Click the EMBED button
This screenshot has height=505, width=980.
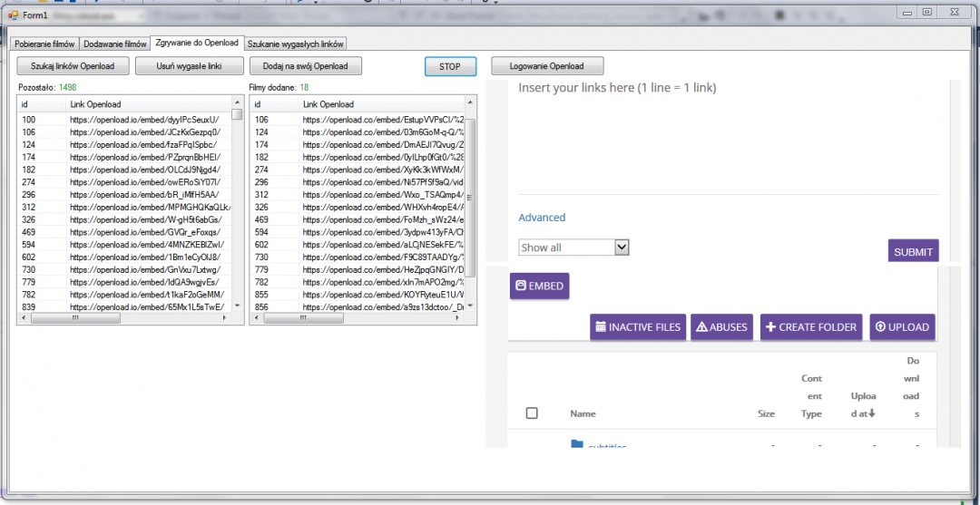click(x=539, y=286)
